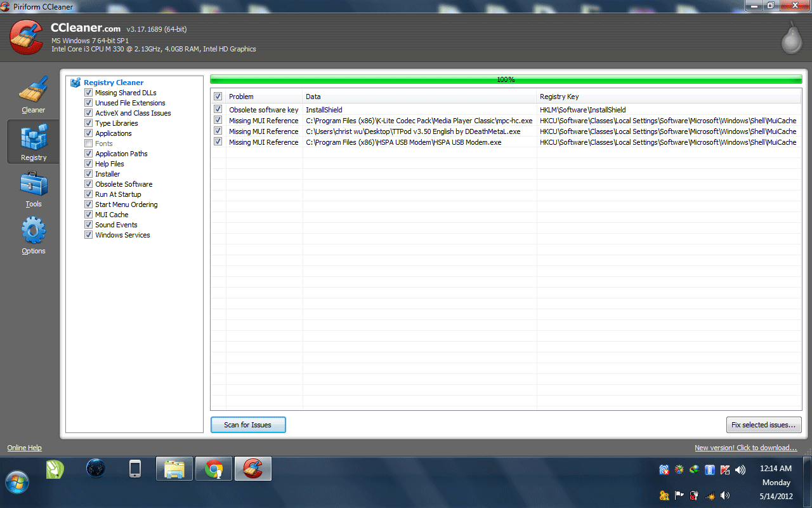Viewport: 812px width, 508px height.
Task: Click the CCleaner taskbar button
Action: pyautogui.click(x=253, y=469)
